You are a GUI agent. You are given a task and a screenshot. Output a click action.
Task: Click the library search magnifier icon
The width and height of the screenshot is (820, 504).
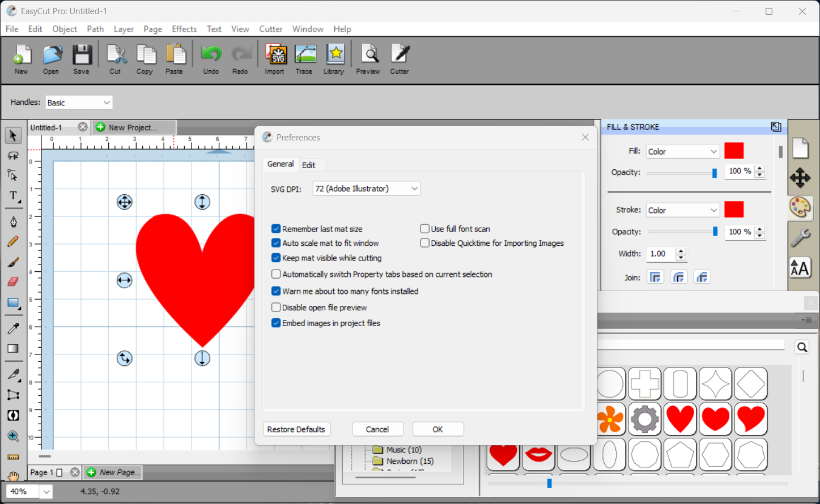(x=802, y=347)
